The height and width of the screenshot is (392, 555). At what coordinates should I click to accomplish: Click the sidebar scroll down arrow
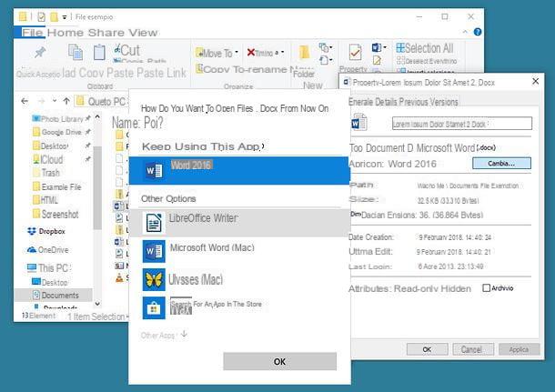click(97, 304)
